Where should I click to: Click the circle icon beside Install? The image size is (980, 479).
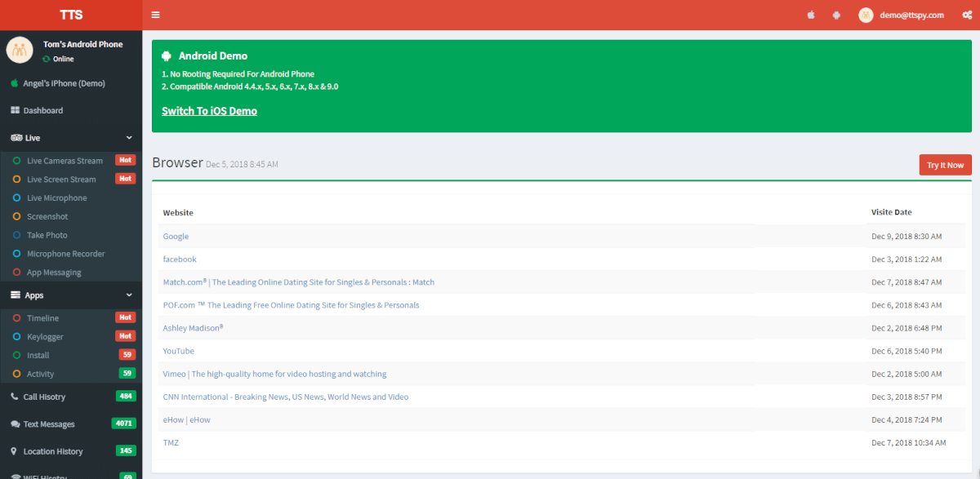17,356
